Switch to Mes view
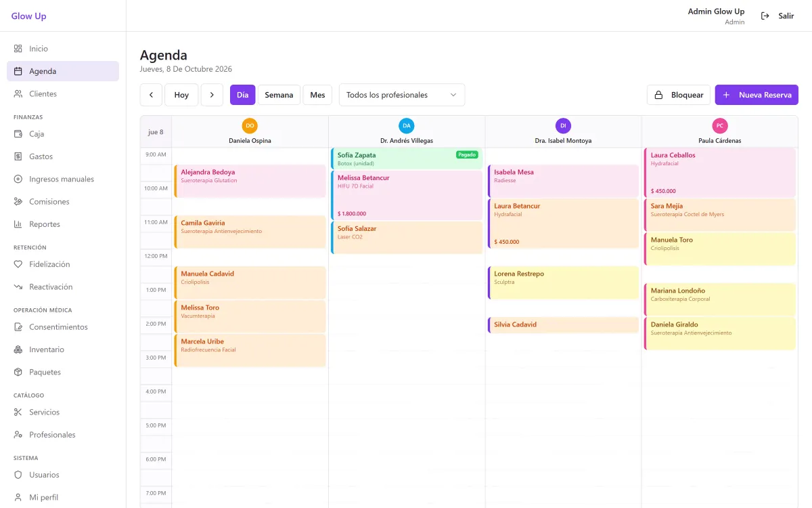Screen dimensions: 812x508 click(x=317, y=95)
